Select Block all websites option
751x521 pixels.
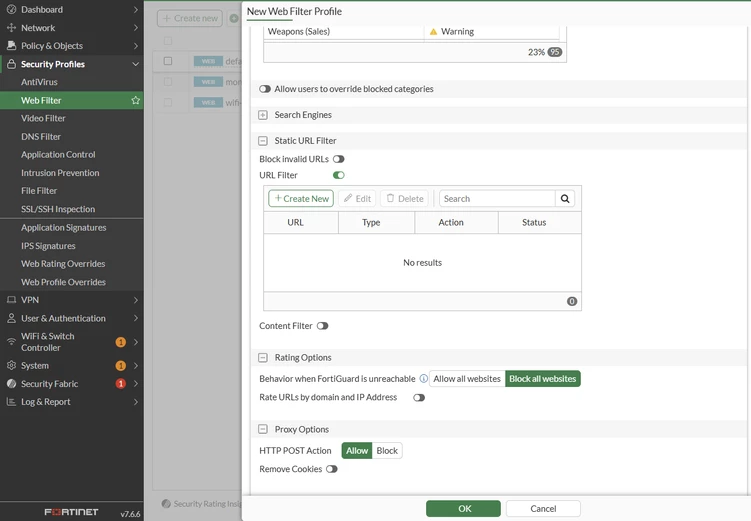[543, 379]
